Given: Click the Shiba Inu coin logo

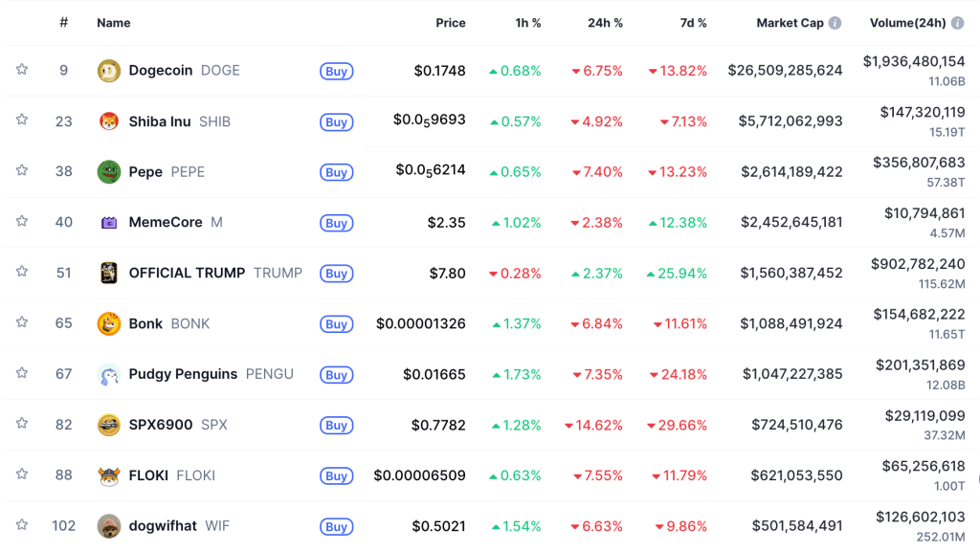Looking at the screenshot, I should [x=112, y=121].
